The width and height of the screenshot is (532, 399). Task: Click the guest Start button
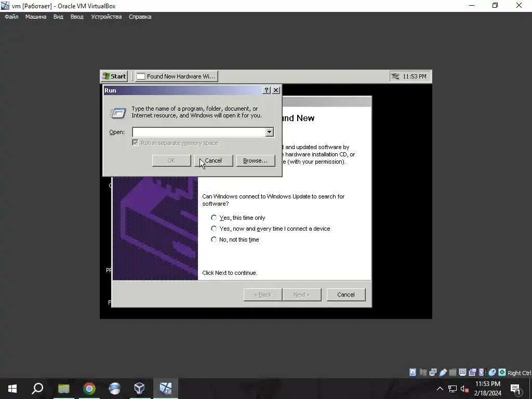(114, 76)
